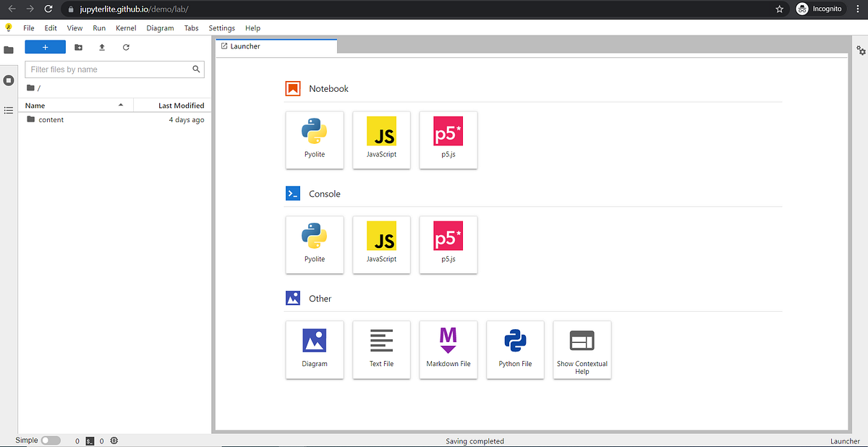Open the Diagram menu
Screen dimensions: 868x447
pyautogui.click(x=160, y=27)
